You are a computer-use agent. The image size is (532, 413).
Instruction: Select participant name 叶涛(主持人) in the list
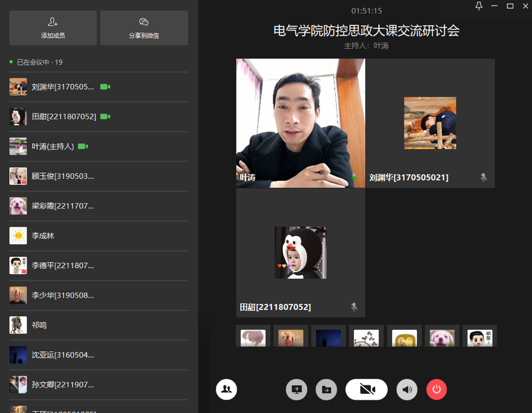tap(52, 146)
